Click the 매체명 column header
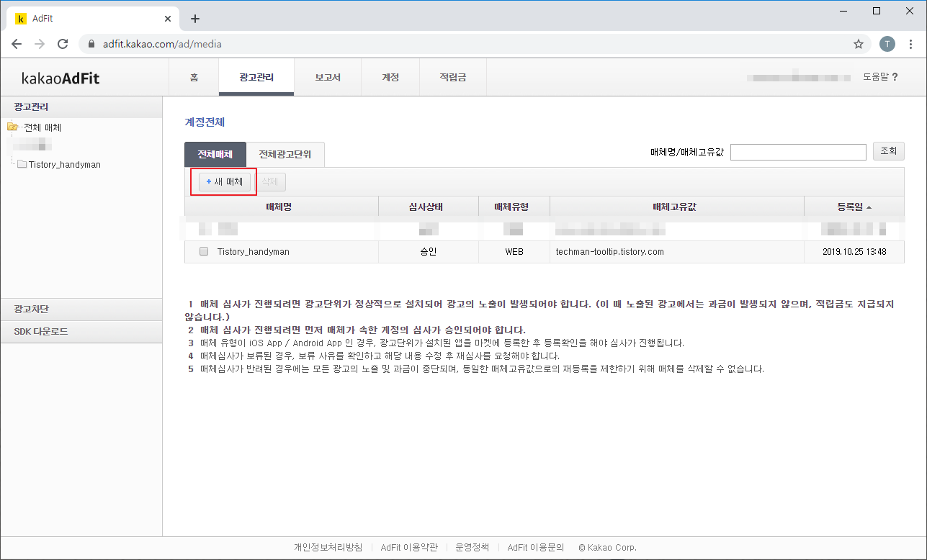Screen dimensions: 927x560 pyautogui.click(x=282, y=207)
